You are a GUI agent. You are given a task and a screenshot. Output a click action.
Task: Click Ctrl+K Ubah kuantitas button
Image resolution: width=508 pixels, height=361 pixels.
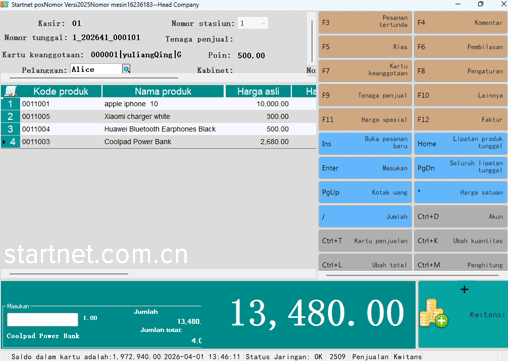(x=460, y=241)
